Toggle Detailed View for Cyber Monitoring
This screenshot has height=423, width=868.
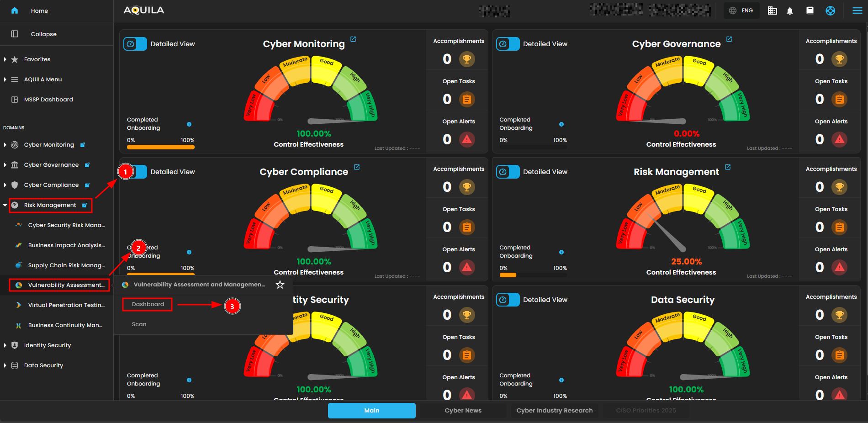[135, 44]
